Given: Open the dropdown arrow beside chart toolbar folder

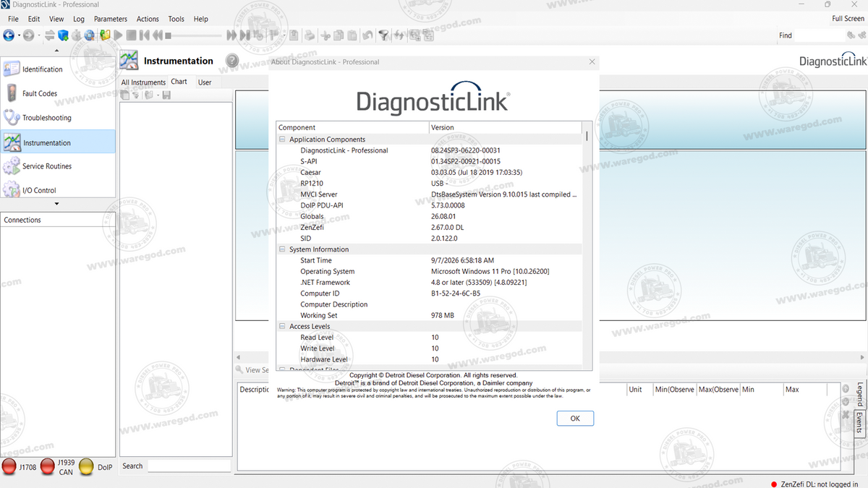Looking at the screenshot, I should coord(157,95).
